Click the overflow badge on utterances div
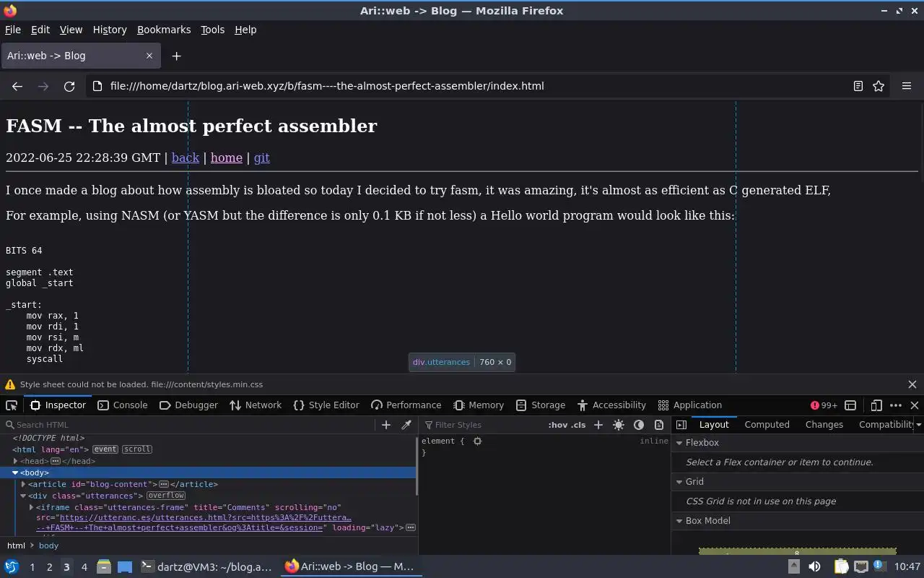The width and height of the screenshot is (924, 578). pos(166,496)
